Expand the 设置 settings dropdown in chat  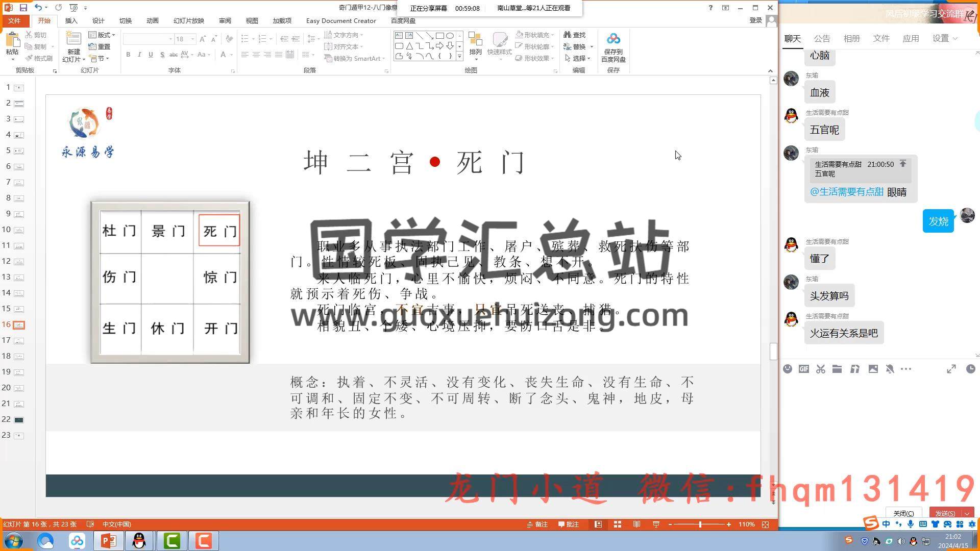pyautogui.click(x=945, y=38)
